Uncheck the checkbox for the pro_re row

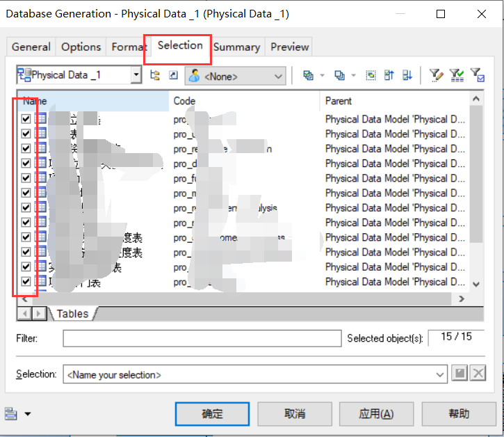[x=26, y=148]
